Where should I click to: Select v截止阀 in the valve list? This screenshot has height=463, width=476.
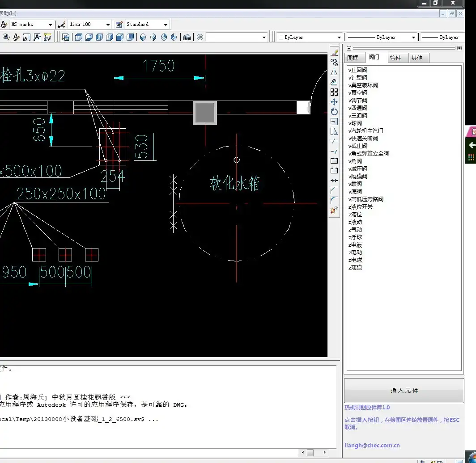pos(358,146)
